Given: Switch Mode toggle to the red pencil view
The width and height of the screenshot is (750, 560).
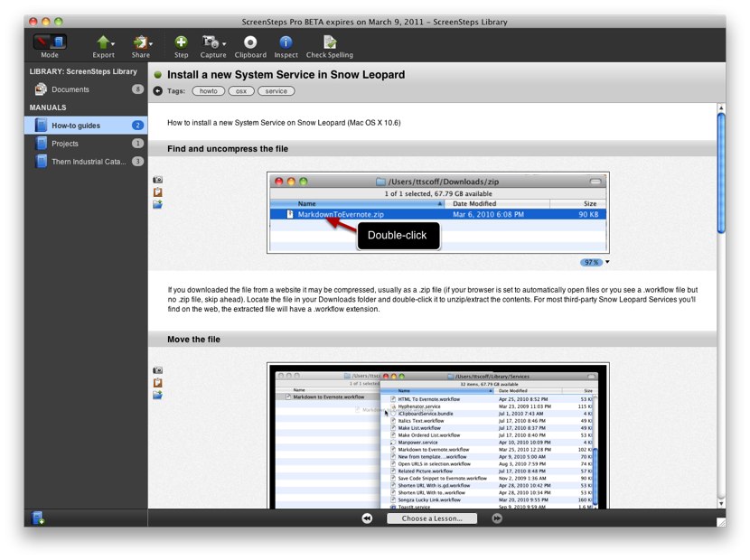Looking at the screenshot, I should 42,42.
